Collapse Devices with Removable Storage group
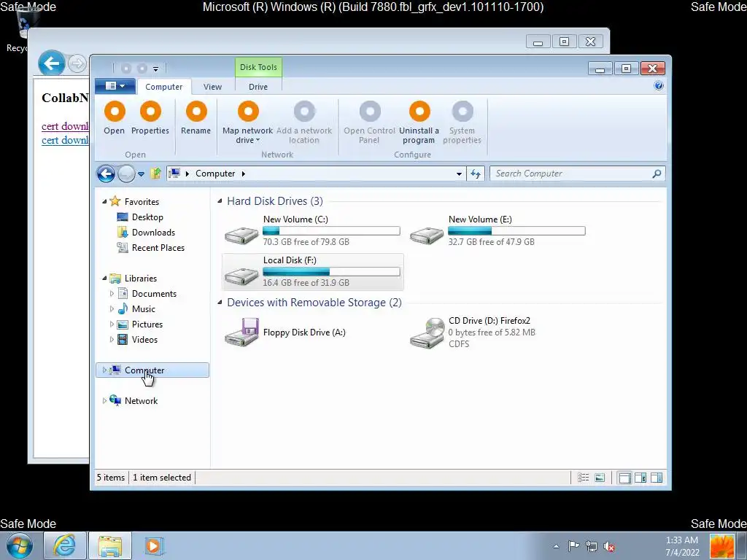 [x=220, y=303]
